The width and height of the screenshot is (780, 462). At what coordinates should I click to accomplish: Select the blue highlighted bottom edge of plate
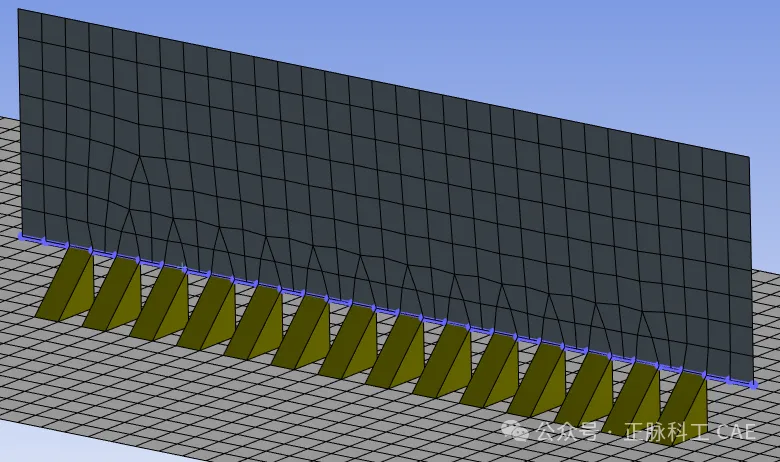point(386,310)
